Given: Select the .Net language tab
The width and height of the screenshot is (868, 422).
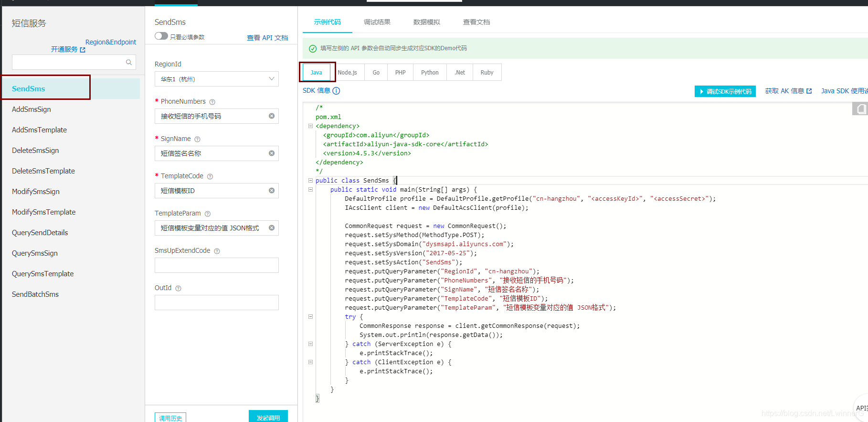Looking at the screenshot, I should 460,73.
